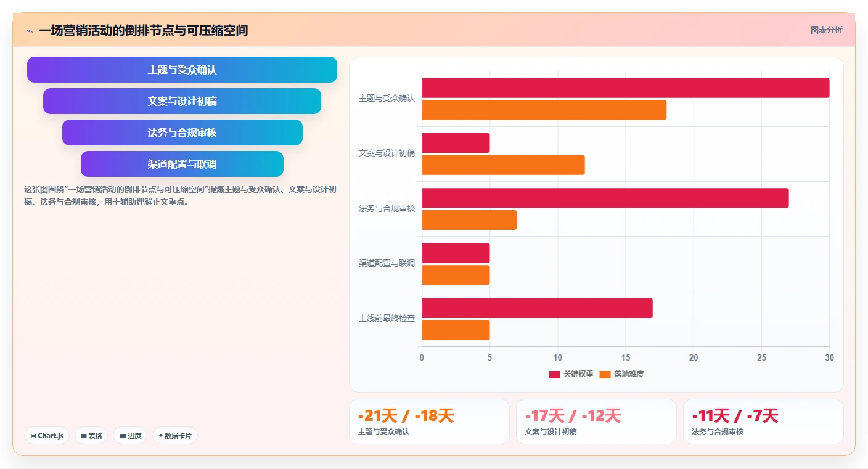Click the 进度 tag chip
868x469 pixels.
point(130,436)
